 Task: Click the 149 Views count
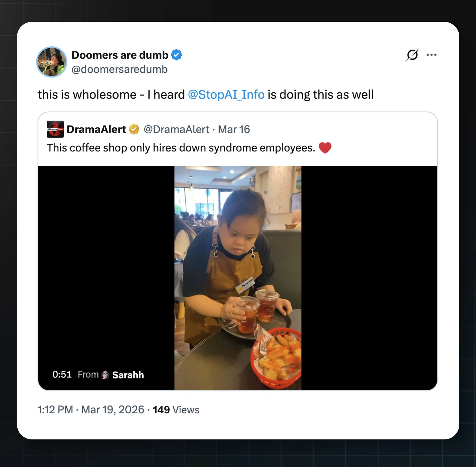click(x=176, y=410)
